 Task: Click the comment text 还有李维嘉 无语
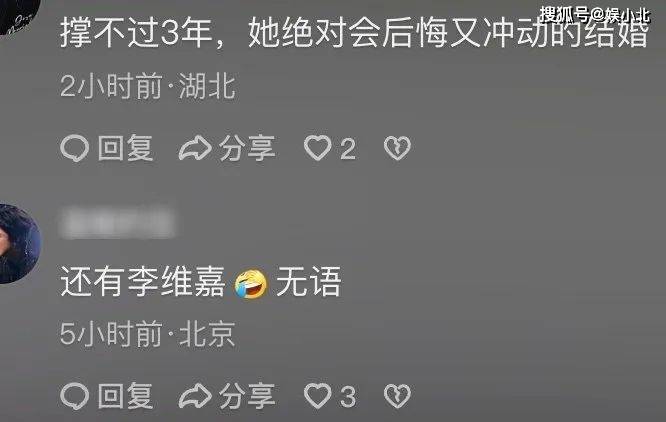200,282
